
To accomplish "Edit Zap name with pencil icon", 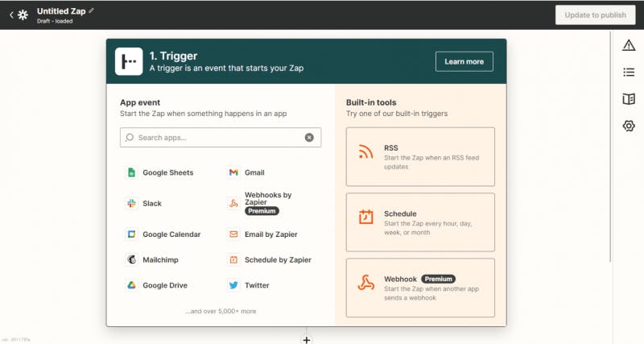I will click(91, 10).
